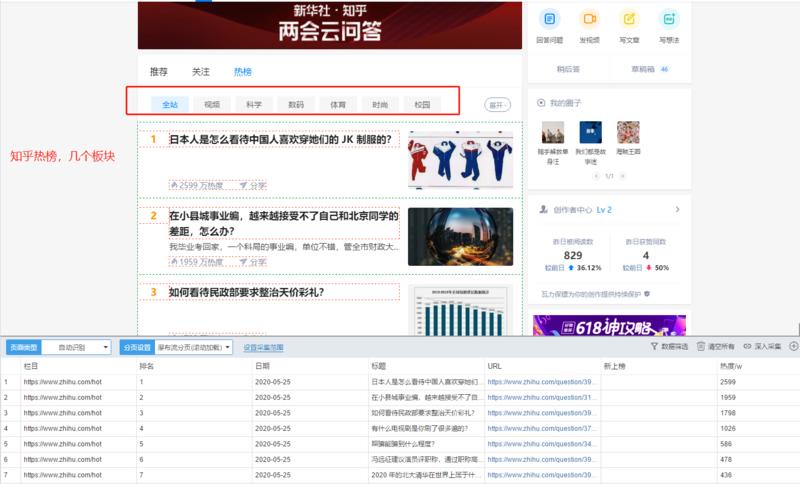Click the glass sphere thumbnail of question 2

tap(460, 237)
